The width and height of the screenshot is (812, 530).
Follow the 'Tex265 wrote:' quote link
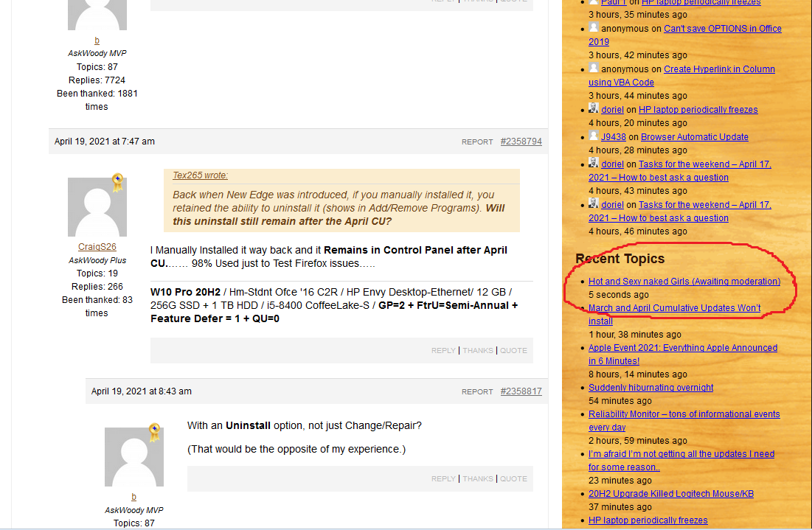pyautogui.click(x=200, y=175)
